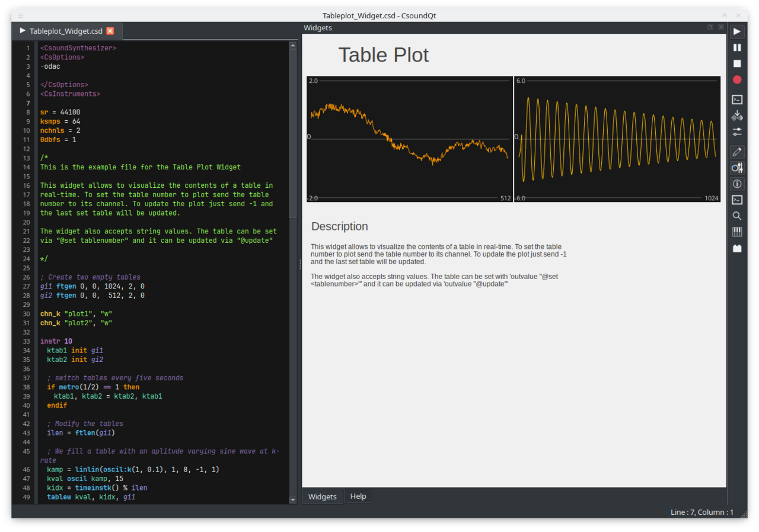The image size is (759, 532).
Task: Float the Widgets dock panel
Action: pos(710,27)
